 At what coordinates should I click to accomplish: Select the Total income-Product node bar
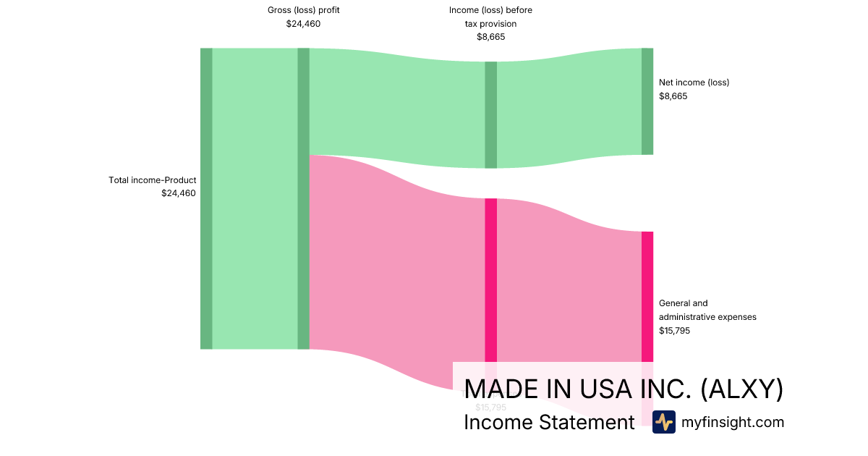click(206, 198)
